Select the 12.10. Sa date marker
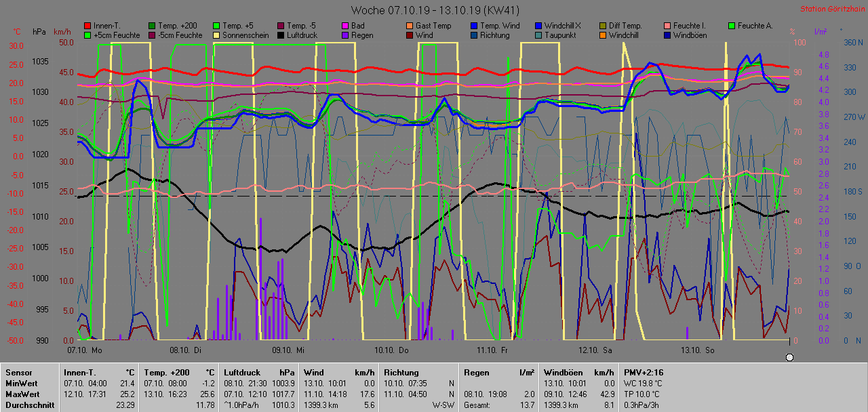This screenshot has width=868, height=412. [x=595, y=350]
